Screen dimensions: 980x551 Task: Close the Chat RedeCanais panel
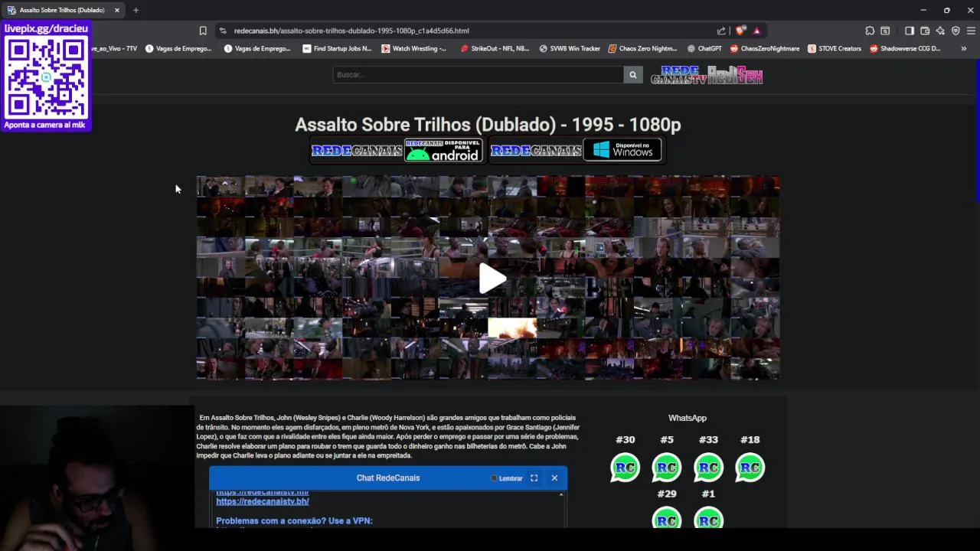point(554,478)
